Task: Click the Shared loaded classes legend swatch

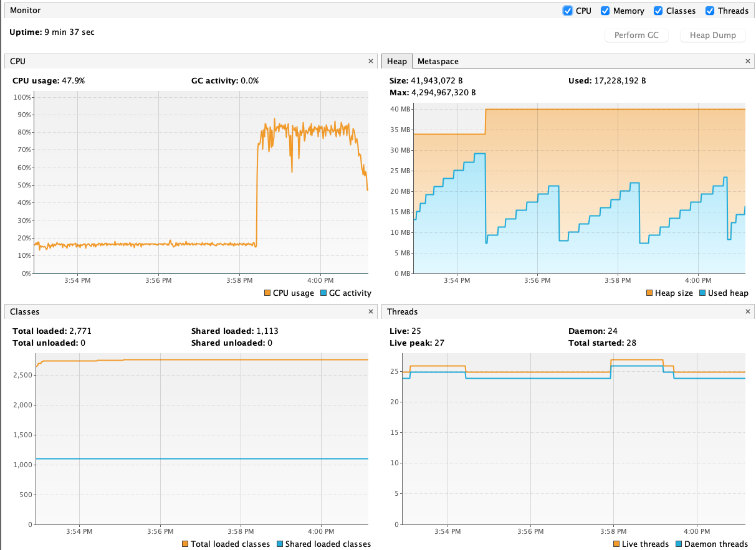Action: pyautogui.click(x=280, y=544)
